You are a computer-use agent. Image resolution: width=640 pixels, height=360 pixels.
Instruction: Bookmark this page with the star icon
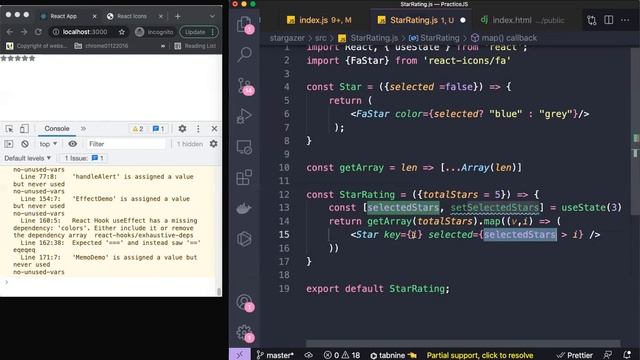(x=122, y=32)
